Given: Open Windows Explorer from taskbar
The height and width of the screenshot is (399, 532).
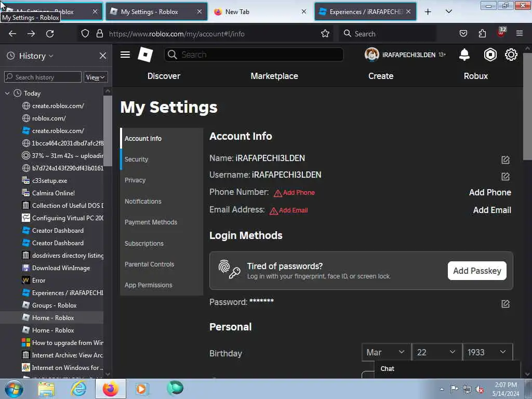Looking at the screenshot, I should pyautogui.click(x=46, y=389).
